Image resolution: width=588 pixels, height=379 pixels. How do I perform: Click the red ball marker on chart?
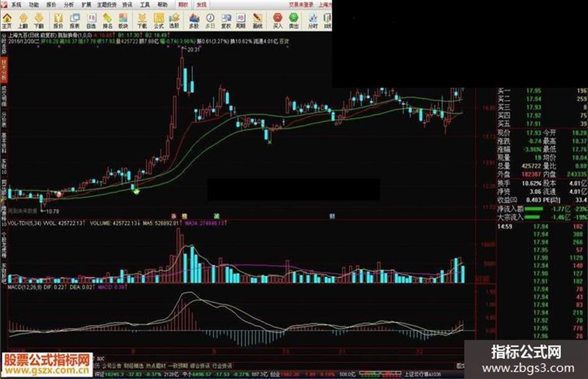point(59,194)
